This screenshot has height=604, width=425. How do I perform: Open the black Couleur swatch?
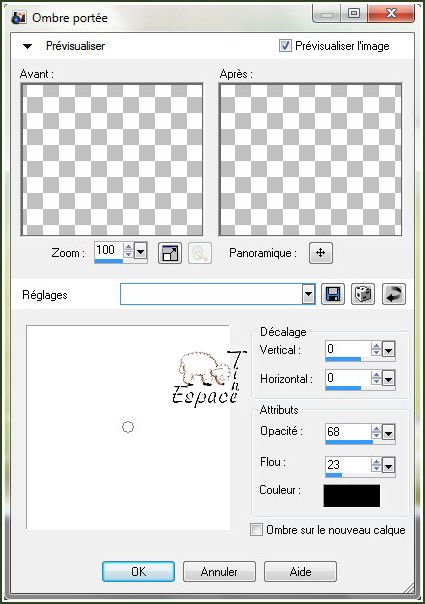point(352,496)
